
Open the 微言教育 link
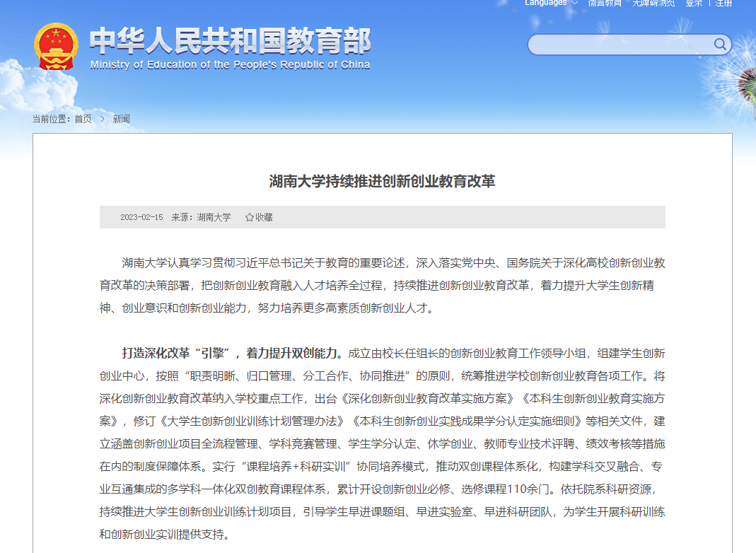(x=605, y=3)
